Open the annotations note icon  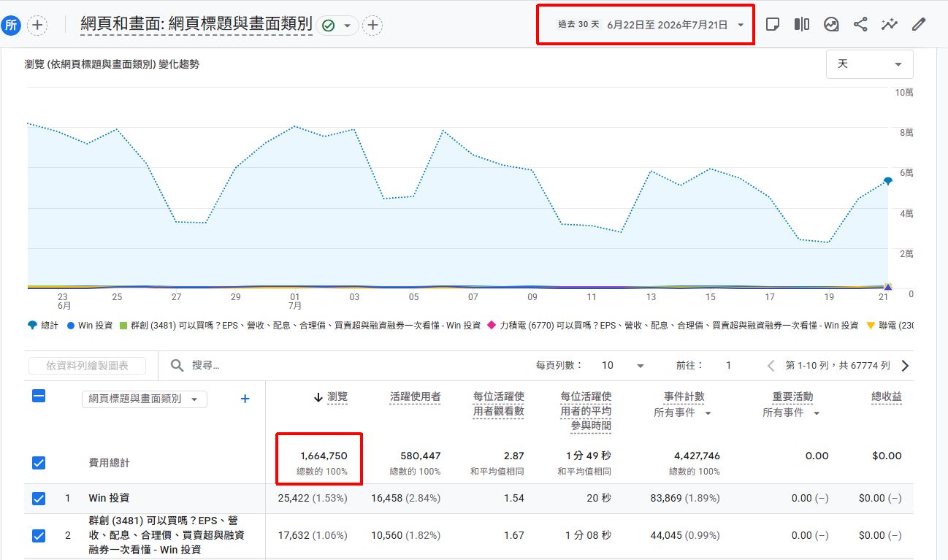pos(772,24)
